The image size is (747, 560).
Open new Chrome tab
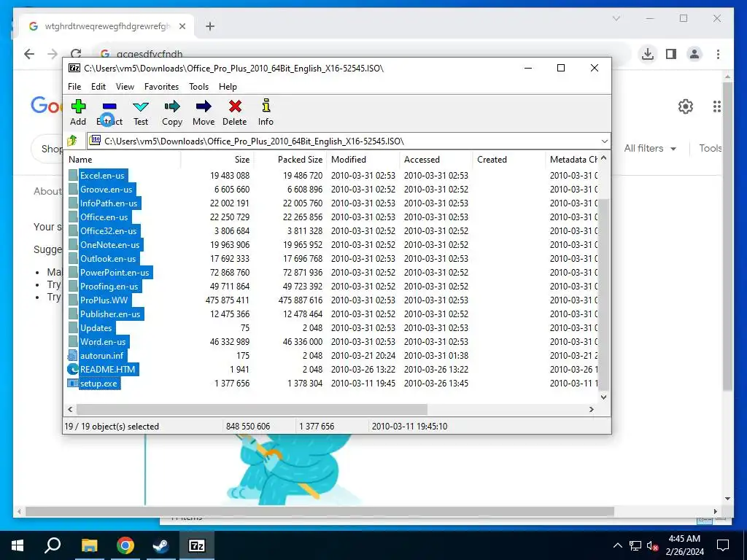210,26
